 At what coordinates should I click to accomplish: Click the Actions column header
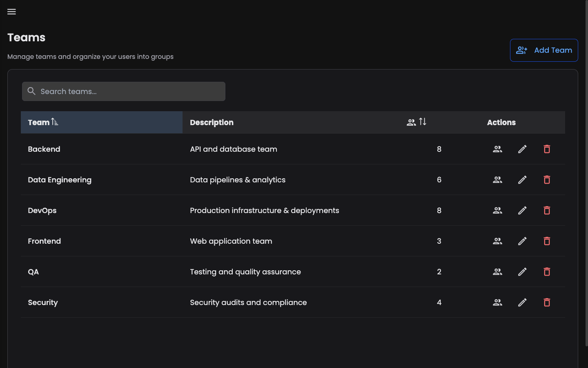(x=501, y=122)
